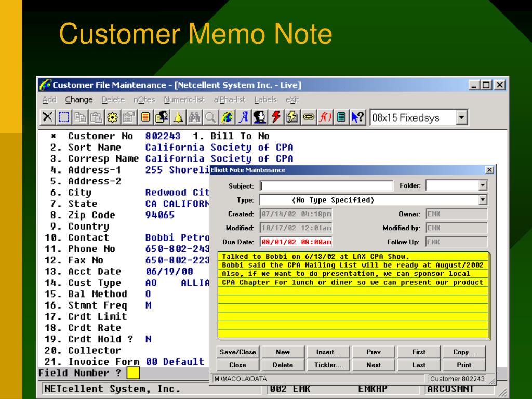
Task: Click the First button
Action: click(x=418, y=352)
